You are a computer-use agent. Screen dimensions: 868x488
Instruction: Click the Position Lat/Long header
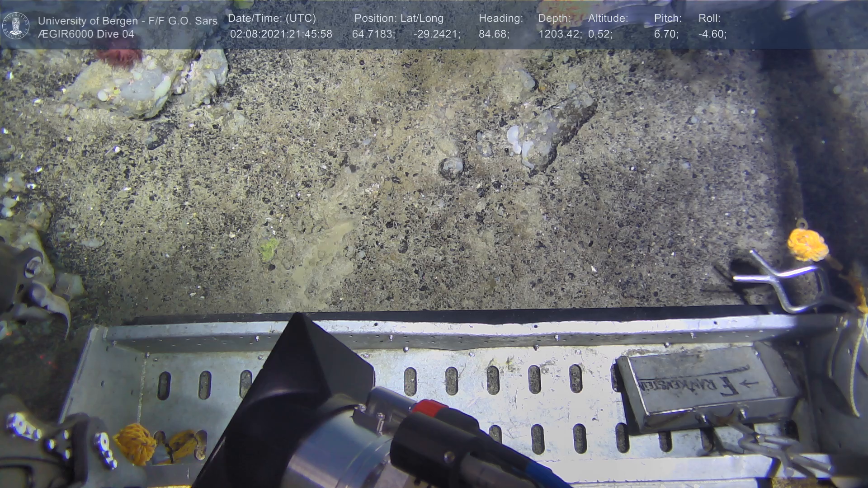click(399, 19)
